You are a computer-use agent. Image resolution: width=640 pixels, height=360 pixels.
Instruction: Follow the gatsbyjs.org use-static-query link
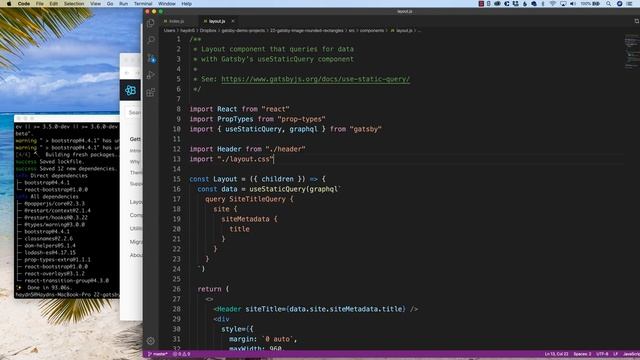pyautogui.click(x=316, y=79)
